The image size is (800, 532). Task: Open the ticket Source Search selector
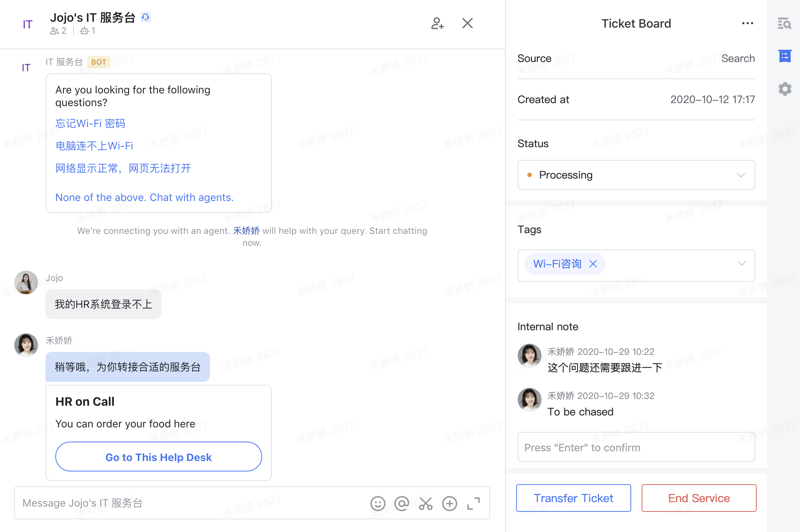(x=738, y=58)
